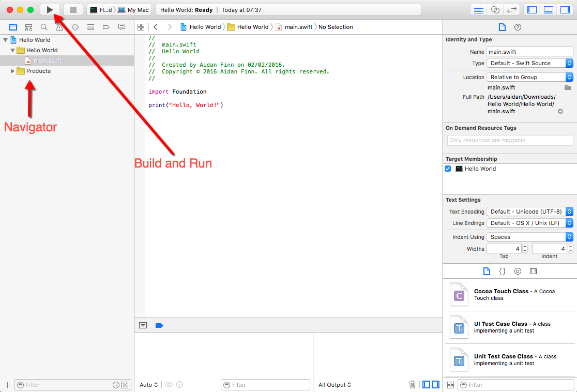Open the Find navigator
The height and width of the screenshot is (392, 577).
pyautogui.click(x=44, y=27)
